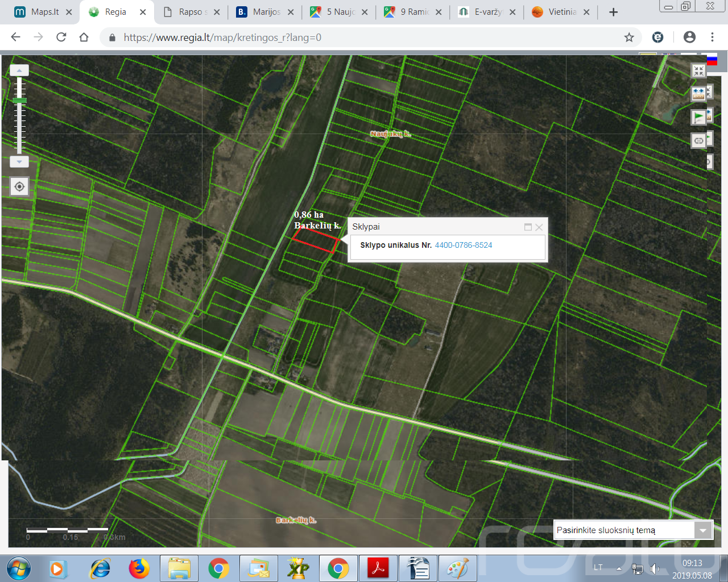
Task: Zoom in using the top zoom arrow
Action: [19, 70]
